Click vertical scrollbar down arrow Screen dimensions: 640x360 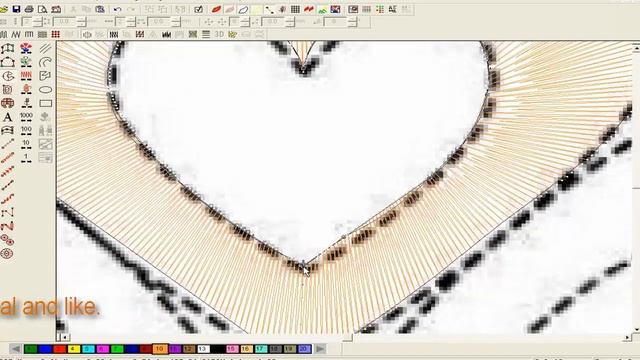(636, 330)
